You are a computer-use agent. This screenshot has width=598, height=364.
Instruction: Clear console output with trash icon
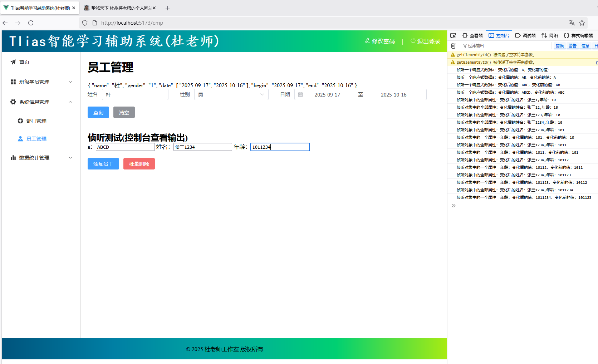click(453, 46)
